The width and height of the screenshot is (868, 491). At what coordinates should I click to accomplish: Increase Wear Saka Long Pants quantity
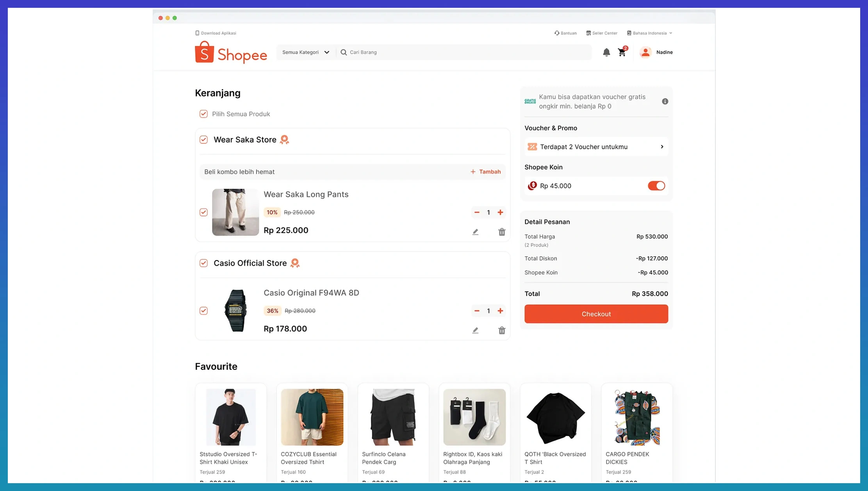500,212
